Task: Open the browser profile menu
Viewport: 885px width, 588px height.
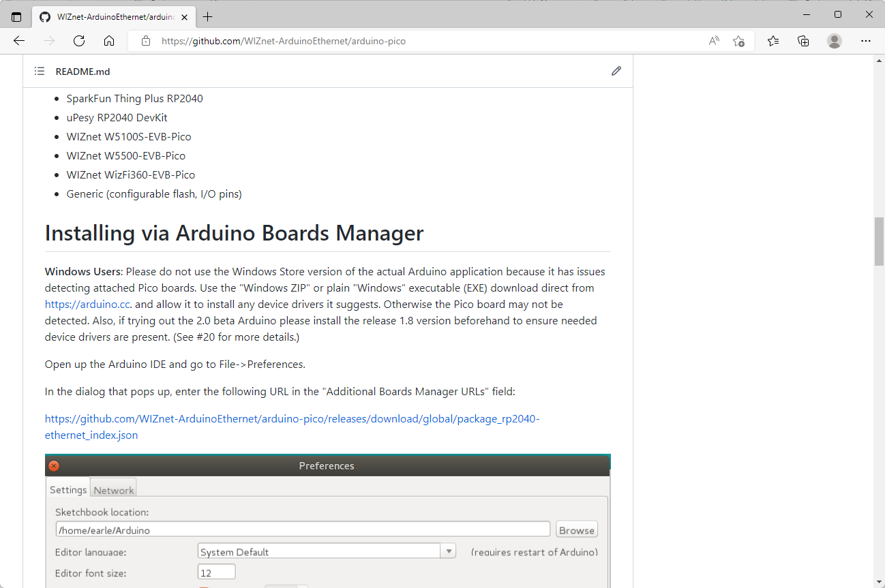Action: click(835, 41)
